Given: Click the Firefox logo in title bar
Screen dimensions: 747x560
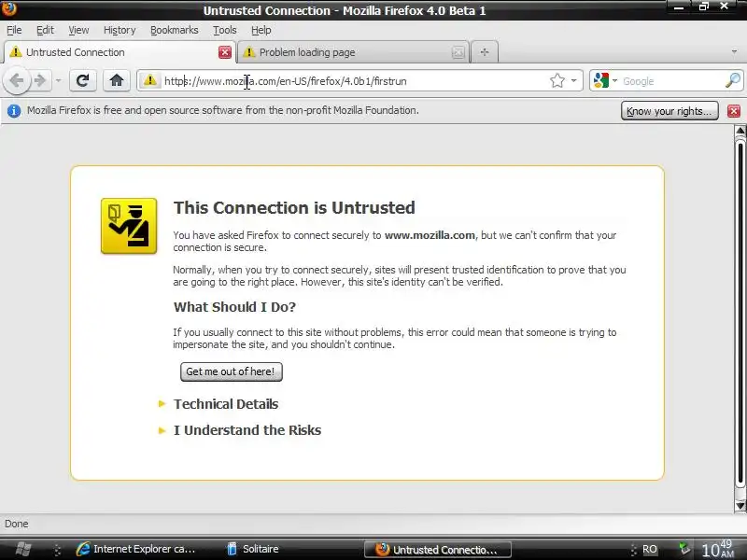Looking at the screenshot, I should tap(8, 7).
